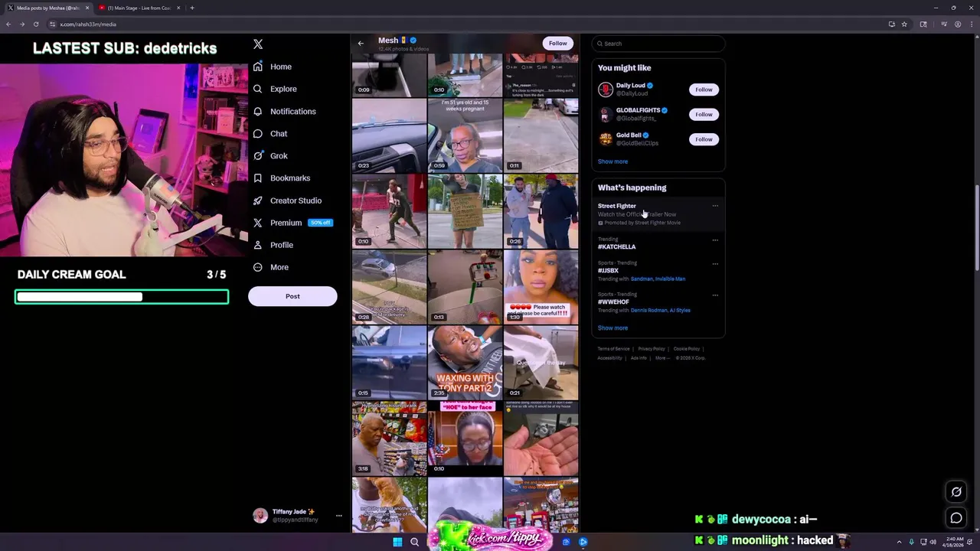Screen dimensions: 980x551
Task: Go back using the arrow beside Mesh
Action: click(361, 44)
